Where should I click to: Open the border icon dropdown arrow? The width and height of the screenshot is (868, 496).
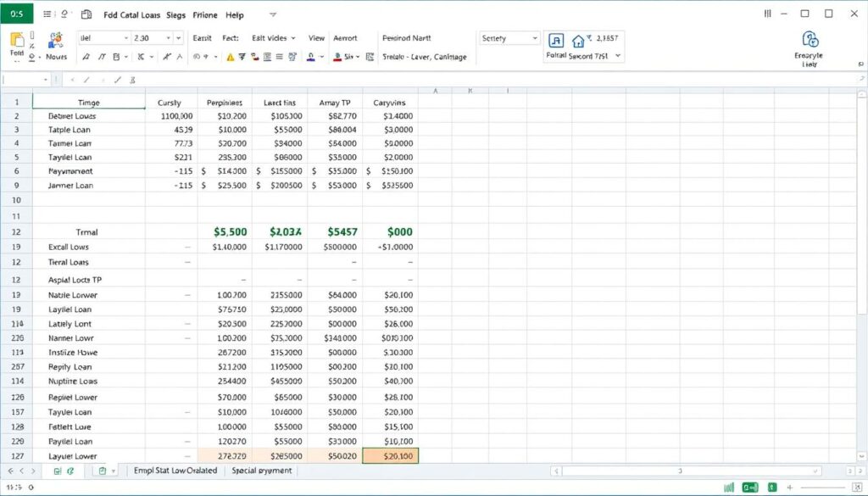coord(126,57)
